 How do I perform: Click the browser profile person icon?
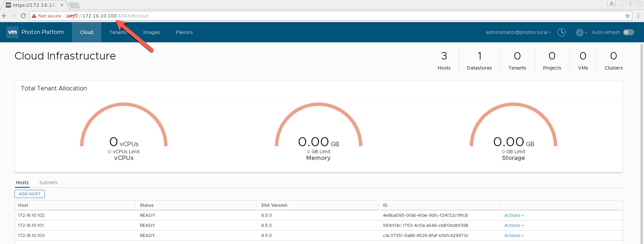click(x=612, y=3)
